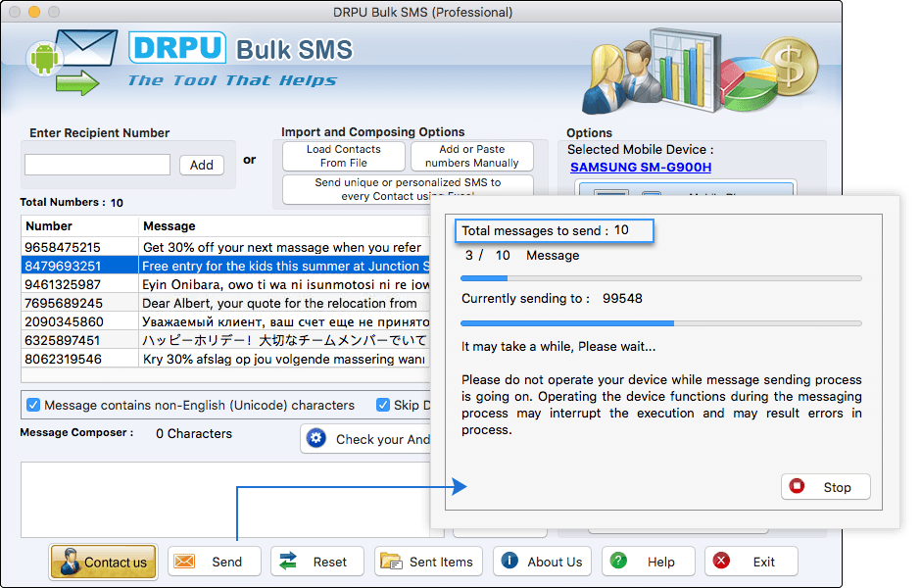Click the DRPU logo text
This screenshot has height=588, width=921.
point(176,48)
